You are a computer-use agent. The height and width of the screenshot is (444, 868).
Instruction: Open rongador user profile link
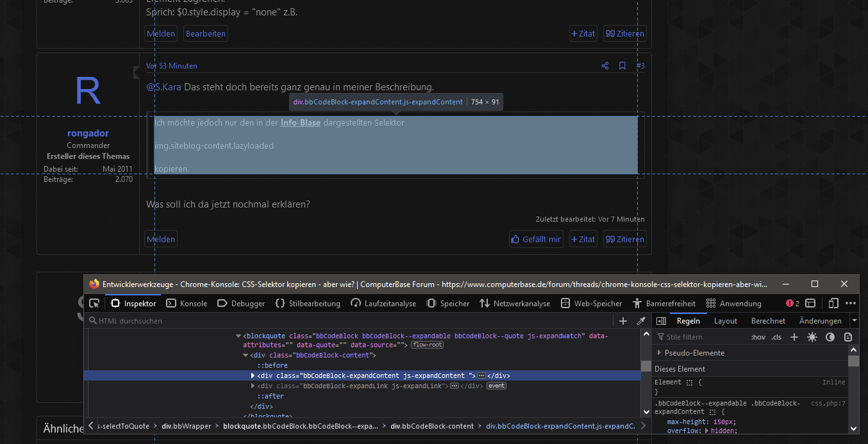(88, 133)
